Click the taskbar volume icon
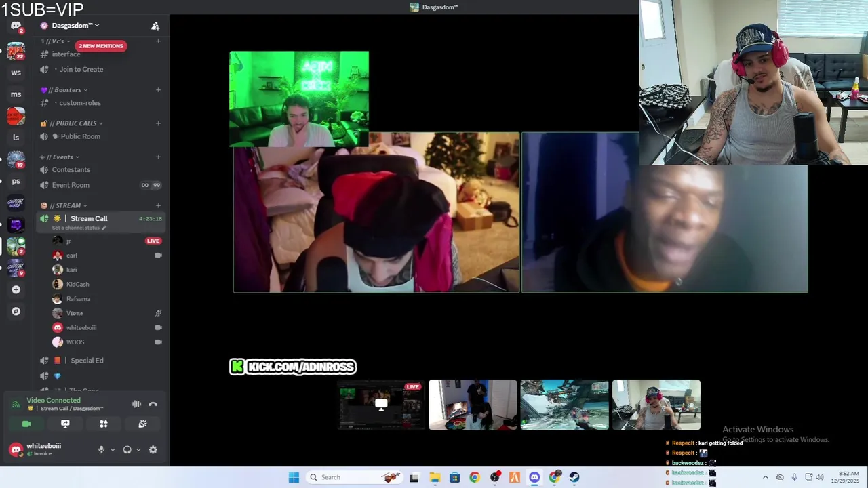The height and width of the screenshot is (488, 868). coord(820,477)
